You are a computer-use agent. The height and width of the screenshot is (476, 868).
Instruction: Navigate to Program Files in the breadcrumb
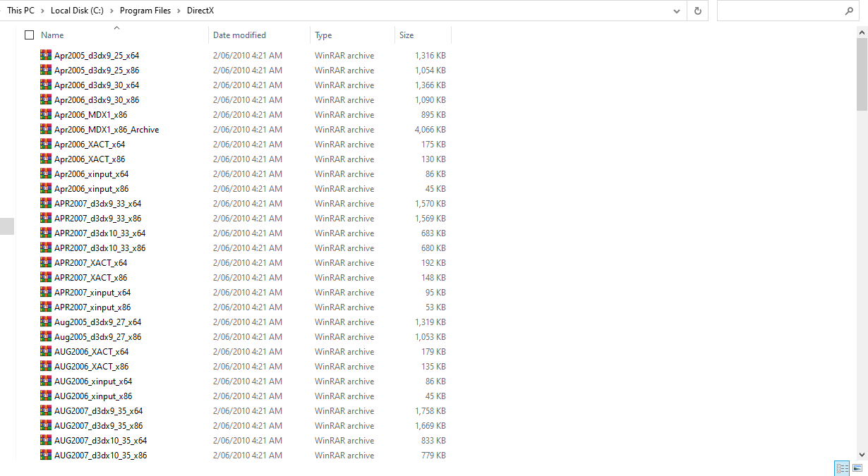145,11
